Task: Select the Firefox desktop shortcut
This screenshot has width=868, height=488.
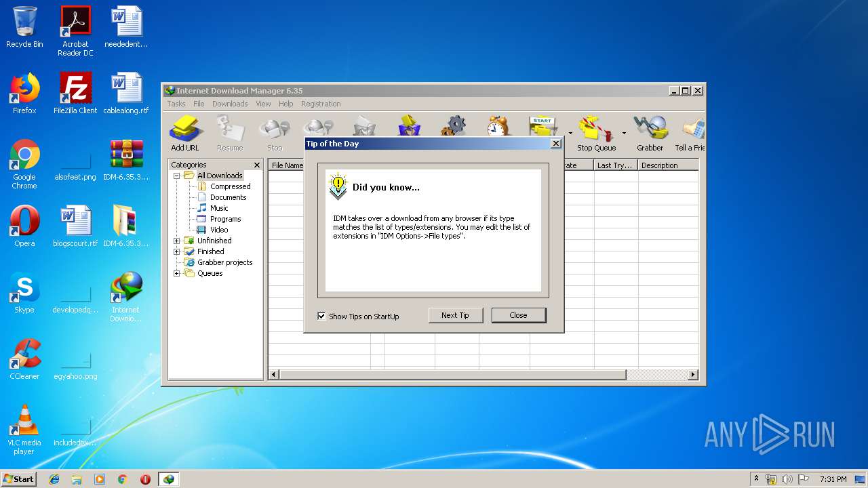Action: click(24, 94)
